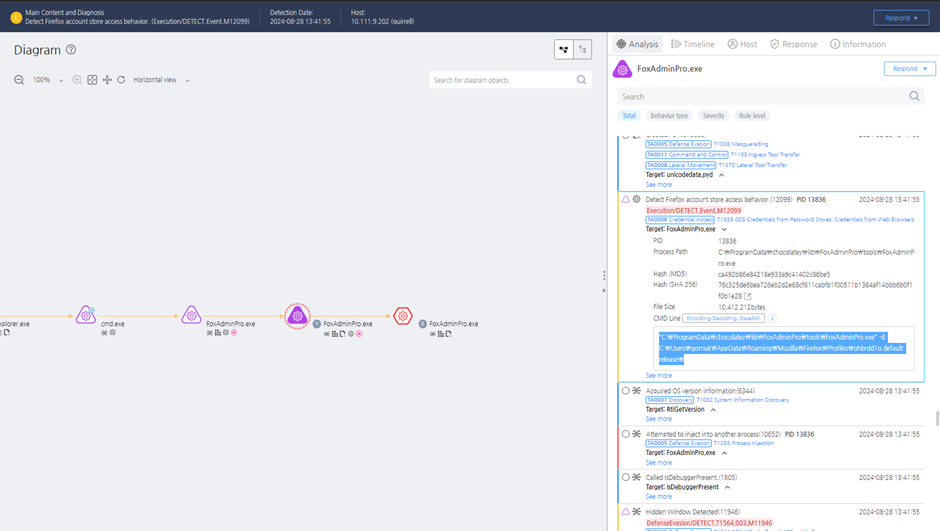Open the Host tab
Image resolution: width=940 pixels, height=531 pixels.
point(742,44)
